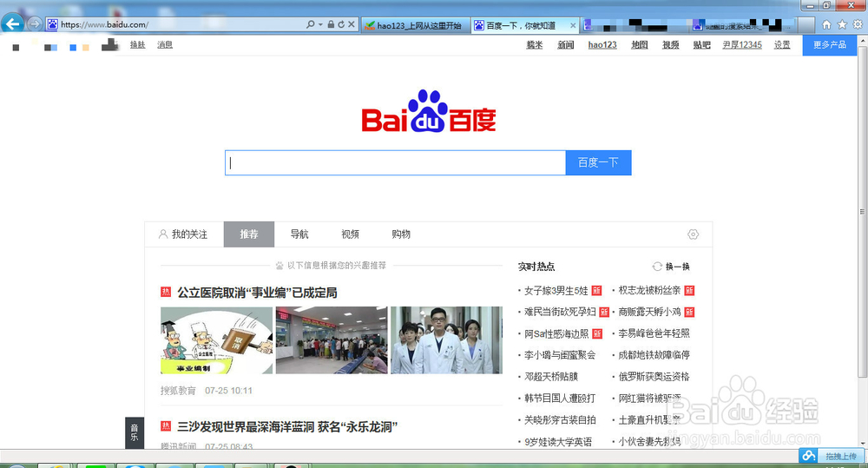The width and height of the screenshot is (868, 468).
Task: Click the 换肤 link at top left
Action: tap(137, 45)
